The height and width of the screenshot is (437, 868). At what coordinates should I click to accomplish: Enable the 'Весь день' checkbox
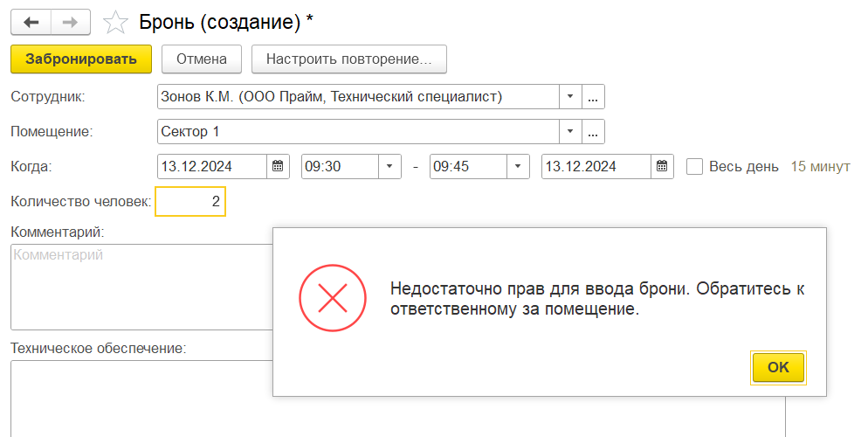pyautogui.click(x=695, y=166)
